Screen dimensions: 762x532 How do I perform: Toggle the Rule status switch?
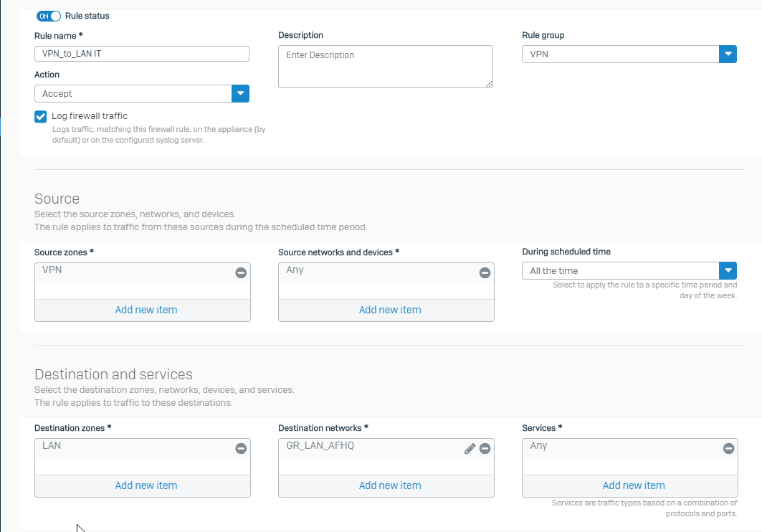(x=49, y=16)
